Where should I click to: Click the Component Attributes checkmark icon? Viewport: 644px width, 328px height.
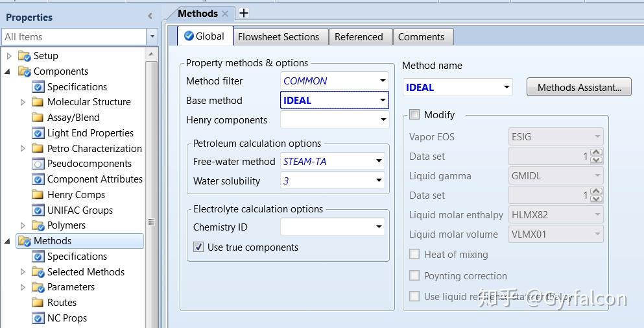tap(38, 179)
